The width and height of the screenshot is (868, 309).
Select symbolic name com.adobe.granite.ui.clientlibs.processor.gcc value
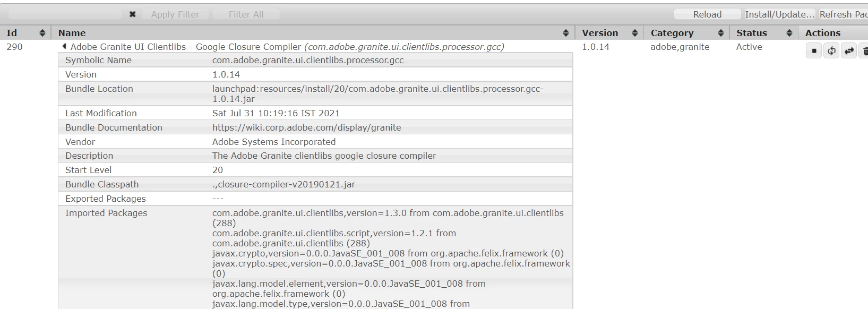click(308, 60)
